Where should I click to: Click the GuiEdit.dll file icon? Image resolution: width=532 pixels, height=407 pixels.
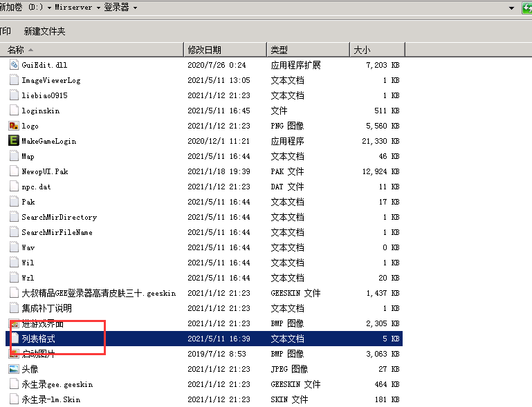click(14, 65)
